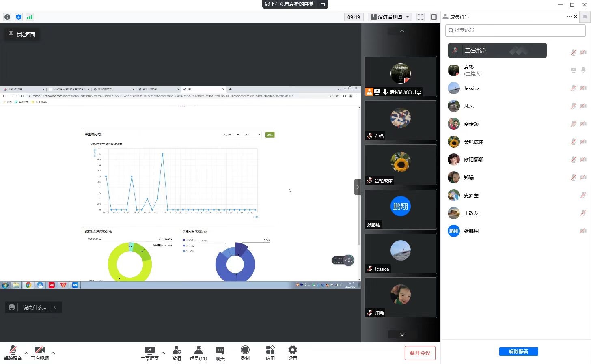Unmute microphone with 解除静音 toolbar button

(x=13, y=353)
